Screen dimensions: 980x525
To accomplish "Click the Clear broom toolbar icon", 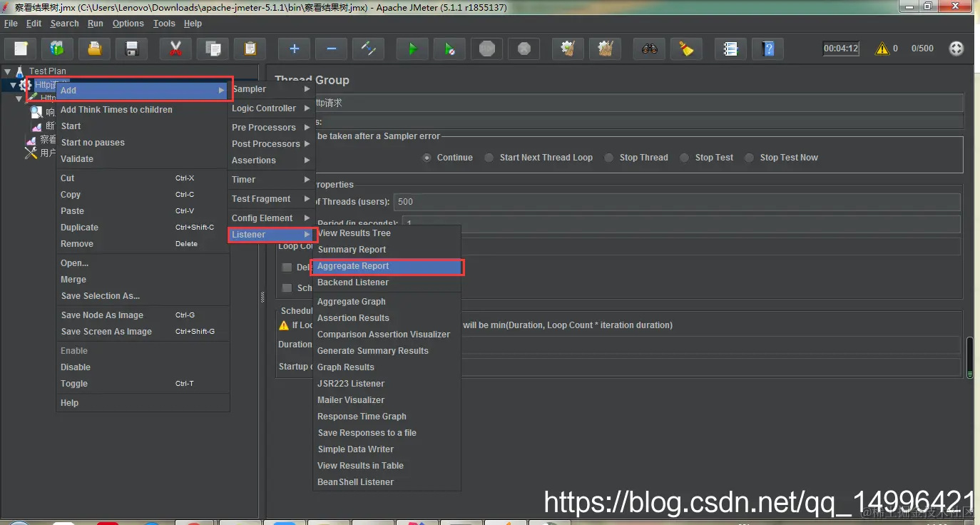I will pyautogui.click(x=568, y=49).
